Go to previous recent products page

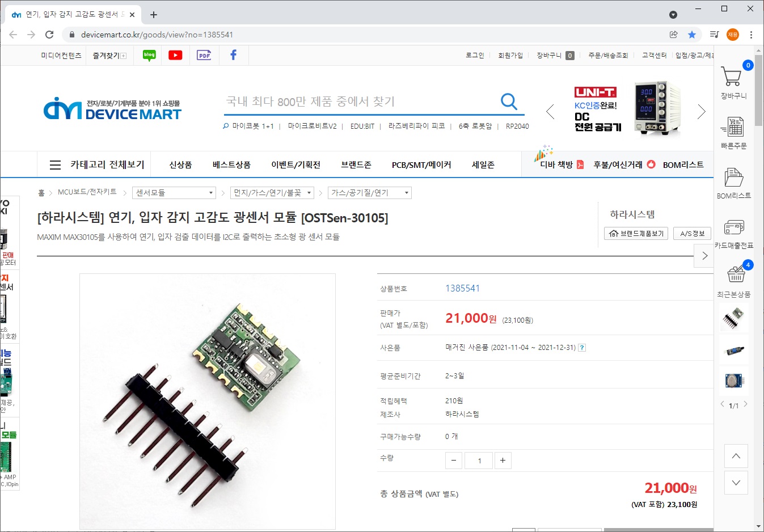[722, 404]
